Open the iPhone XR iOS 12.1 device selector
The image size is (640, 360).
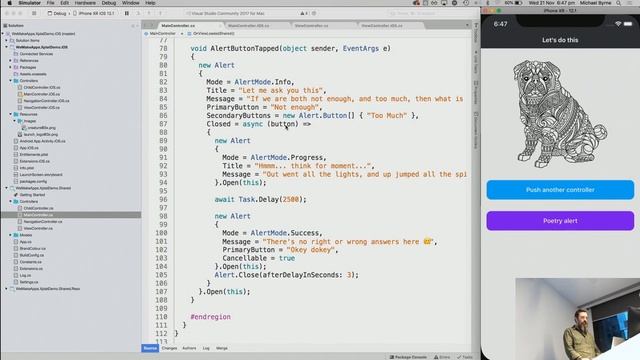[x=94, y=13]
